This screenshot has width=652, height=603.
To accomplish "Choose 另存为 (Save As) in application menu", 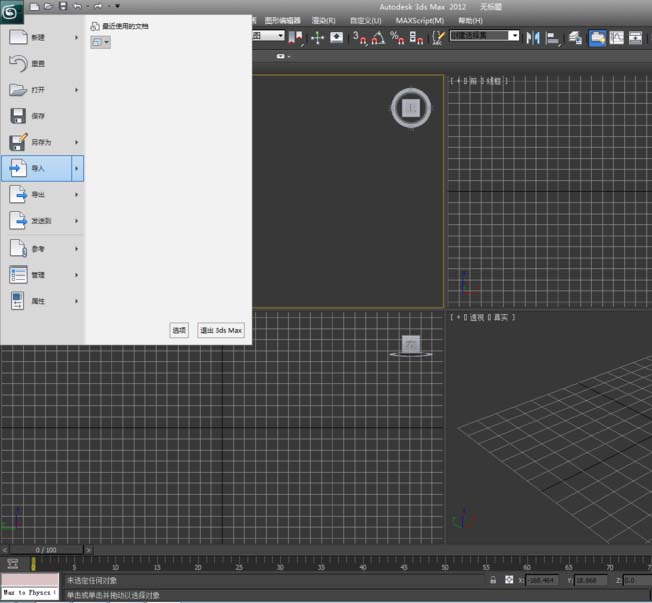I will point(40,142).
